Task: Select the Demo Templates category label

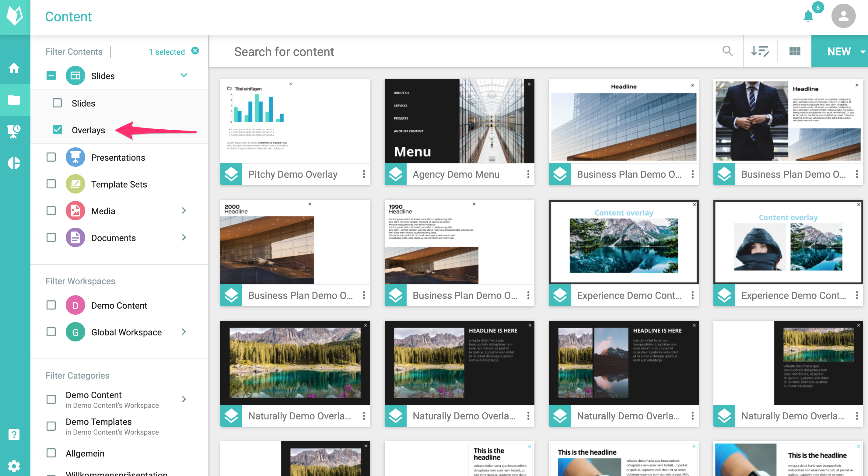Action: (x=98, y=422)
